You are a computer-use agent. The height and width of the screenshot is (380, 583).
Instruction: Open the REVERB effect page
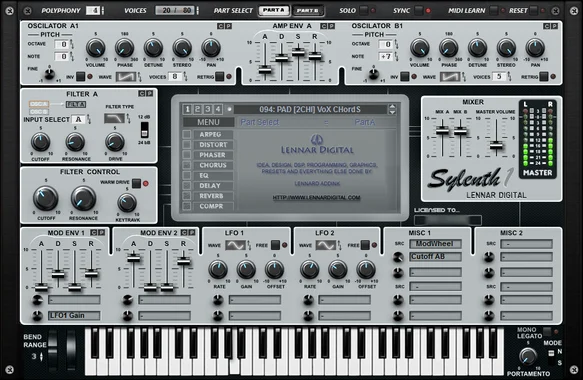pyautogui.click(x=213, y=196)
